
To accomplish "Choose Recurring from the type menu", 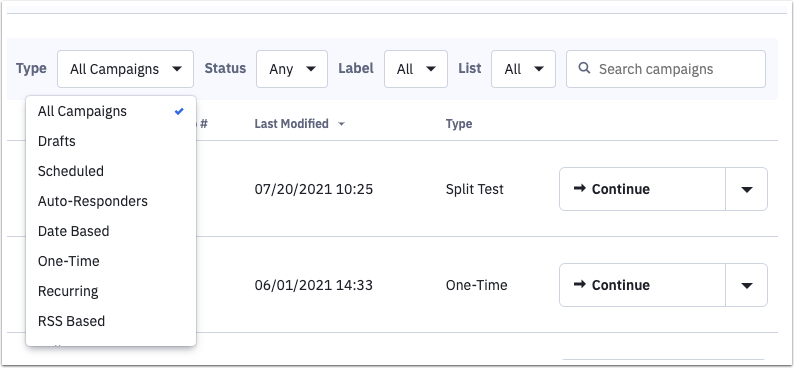I will pos(111,291).
